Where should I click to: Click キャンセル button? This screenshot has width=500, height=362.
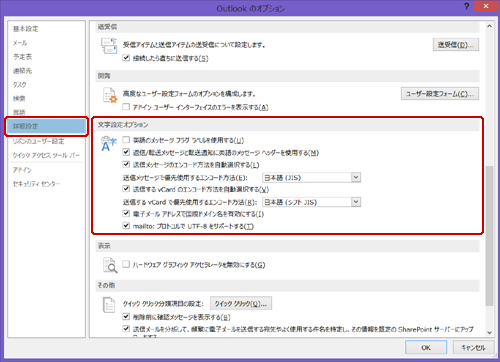[x=473, y=348]
